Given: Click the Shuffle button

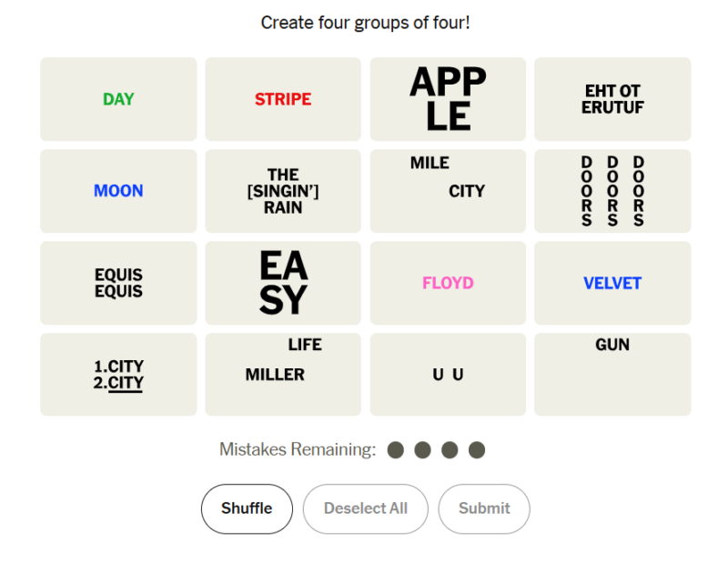Looking at the screenshot, I should coord(247,508).
